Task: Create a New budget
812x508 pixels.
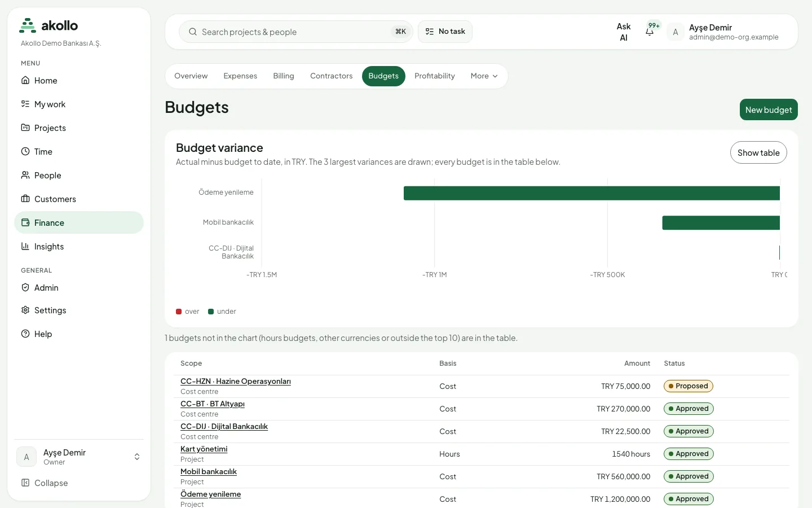Action: pyautogui.click(x=769, y=110)
